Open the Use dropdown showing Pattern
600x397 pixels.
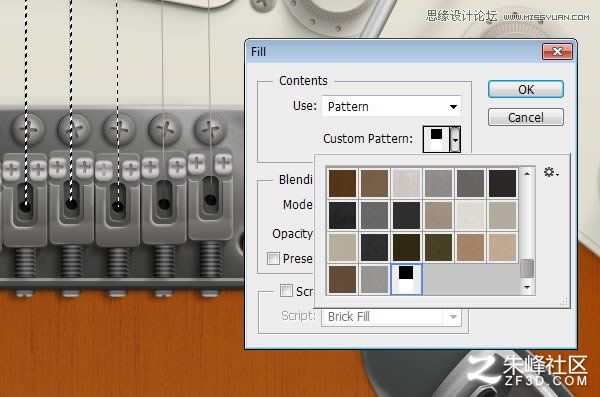coord(391,106)
